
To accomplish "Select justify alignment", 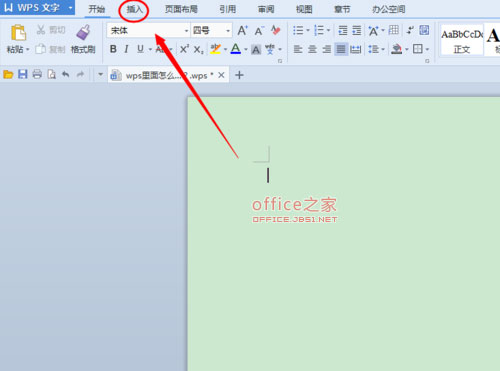I will 341,49.
